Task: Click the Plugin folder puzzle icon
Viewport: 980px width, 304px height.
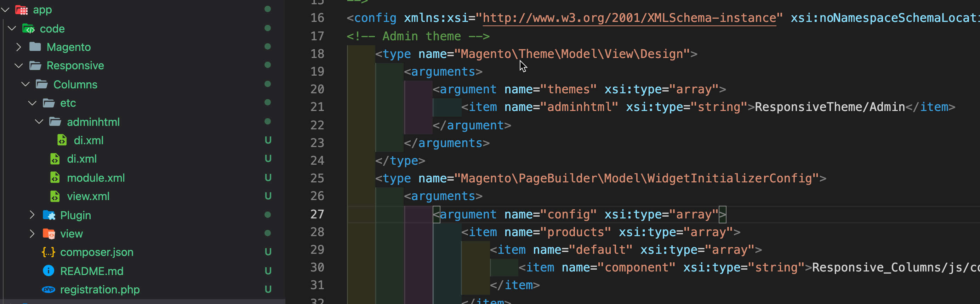Action: (49, 215)
